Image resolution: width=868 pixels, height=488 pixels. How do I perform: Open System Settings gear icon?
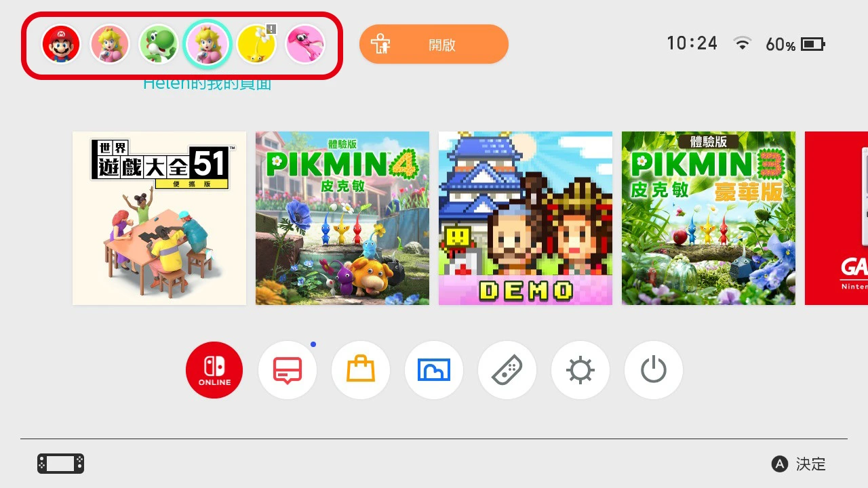point(580,370)
